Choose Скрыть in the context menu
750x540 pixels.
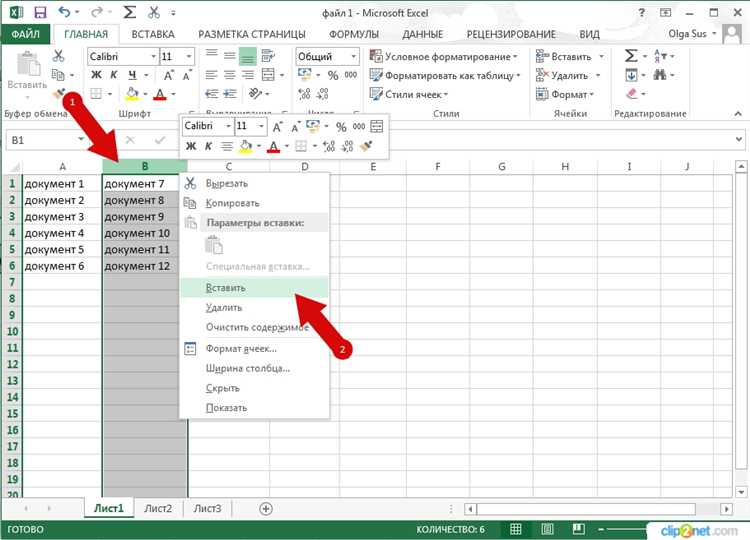[x=254, y=388]
